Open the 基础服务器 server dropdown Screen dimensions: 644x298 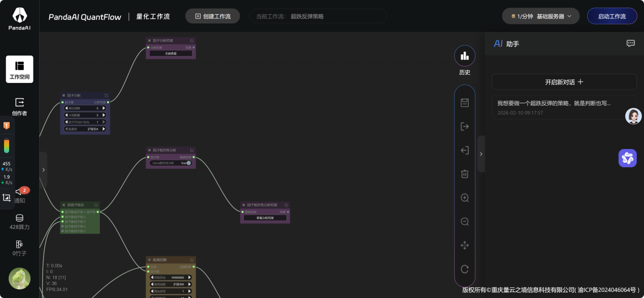[541, 16]
